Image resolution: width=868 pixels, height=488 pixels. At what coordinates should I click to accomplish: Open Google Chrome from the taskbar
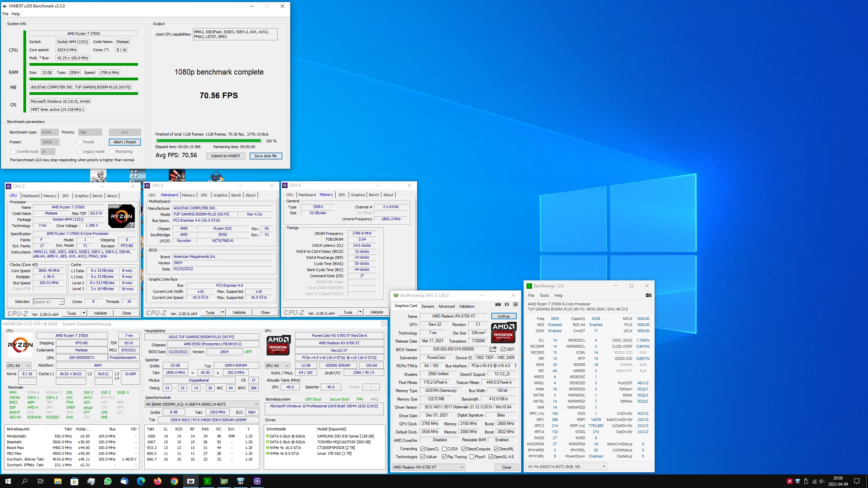coord(174,481)
